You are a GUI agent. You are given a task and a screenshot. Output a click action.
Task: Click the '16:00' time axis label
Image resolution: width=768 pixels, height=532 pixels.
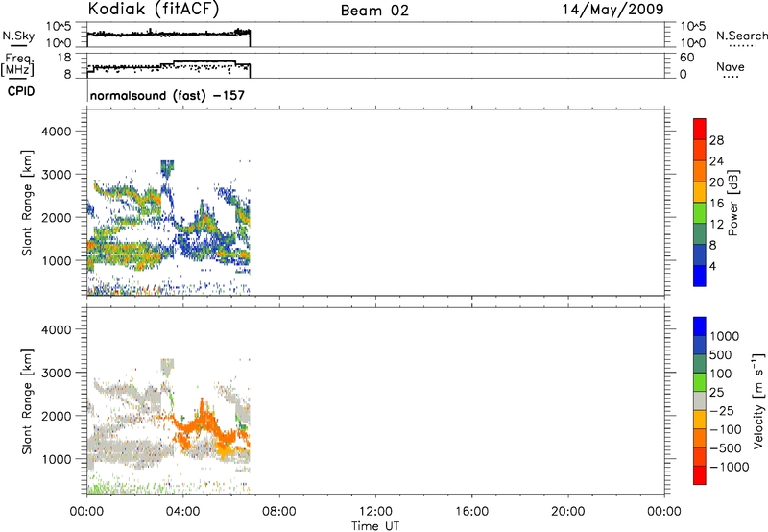tap(472, 512)
